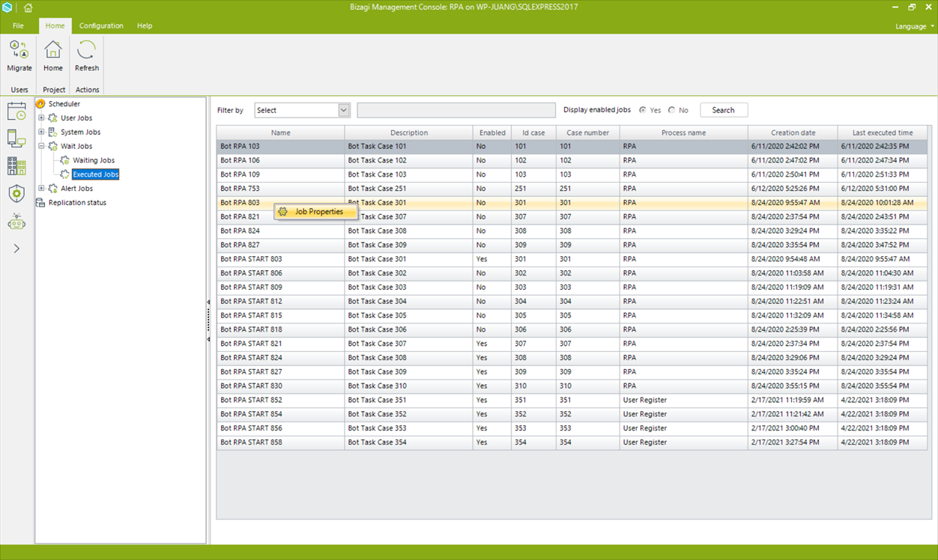
Task: Click last executed 8/24/2020 3:47:52 PM
Action: tap(883, 245)
